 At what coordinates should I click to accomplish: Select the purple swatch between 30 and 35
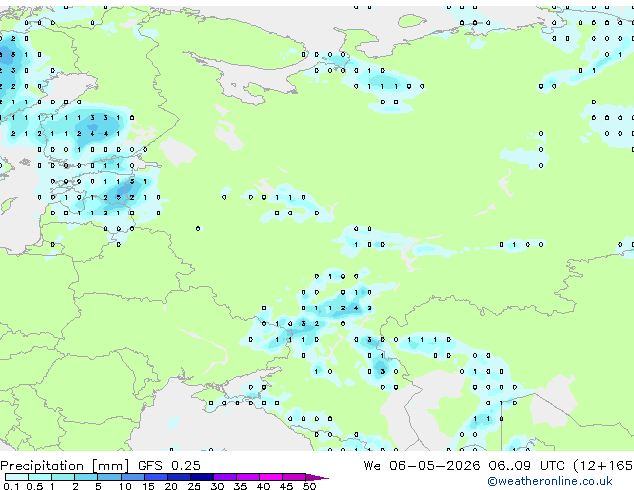pos(225,477)
